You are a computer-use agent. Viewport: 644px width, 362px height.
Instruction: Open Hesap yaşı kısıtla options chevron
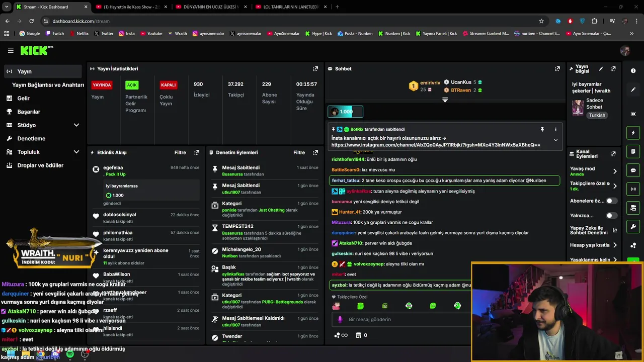pos(615,245)
